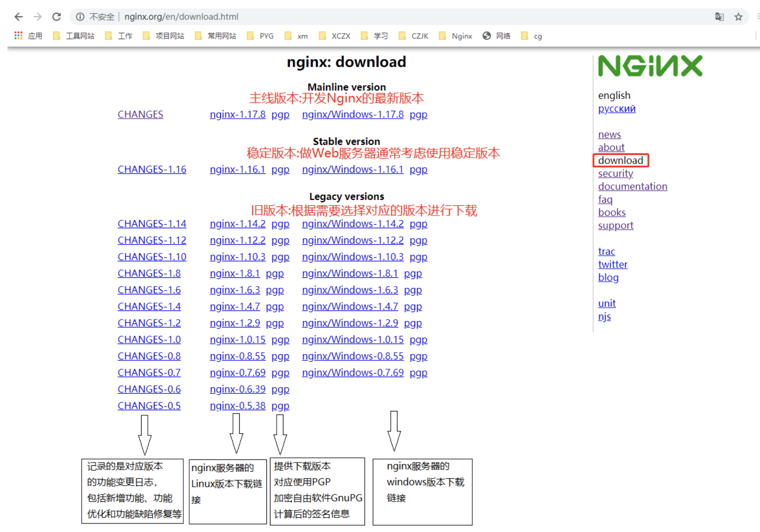
Task: Open the books page
Action: click(612, 213)
